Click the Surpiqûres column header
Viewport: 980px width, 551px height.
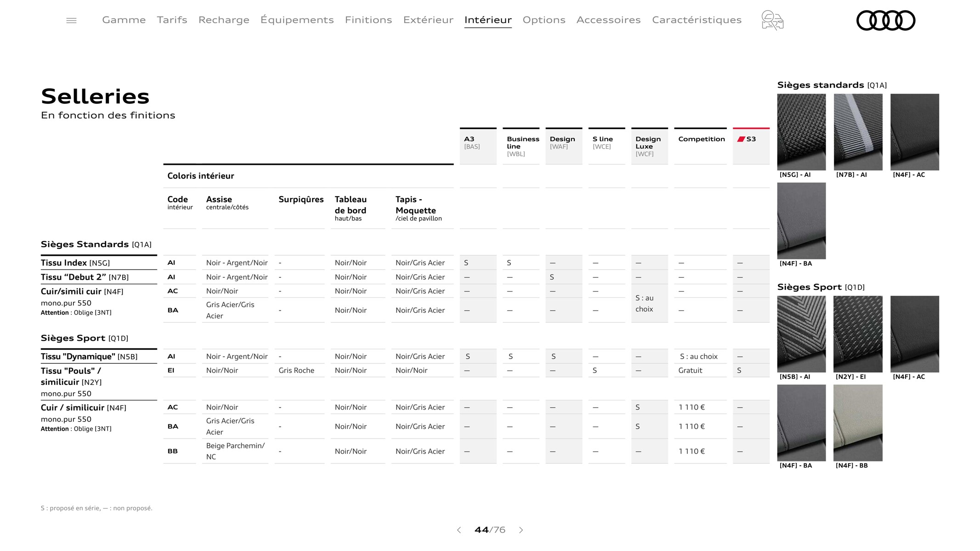[x=301, y=199]
